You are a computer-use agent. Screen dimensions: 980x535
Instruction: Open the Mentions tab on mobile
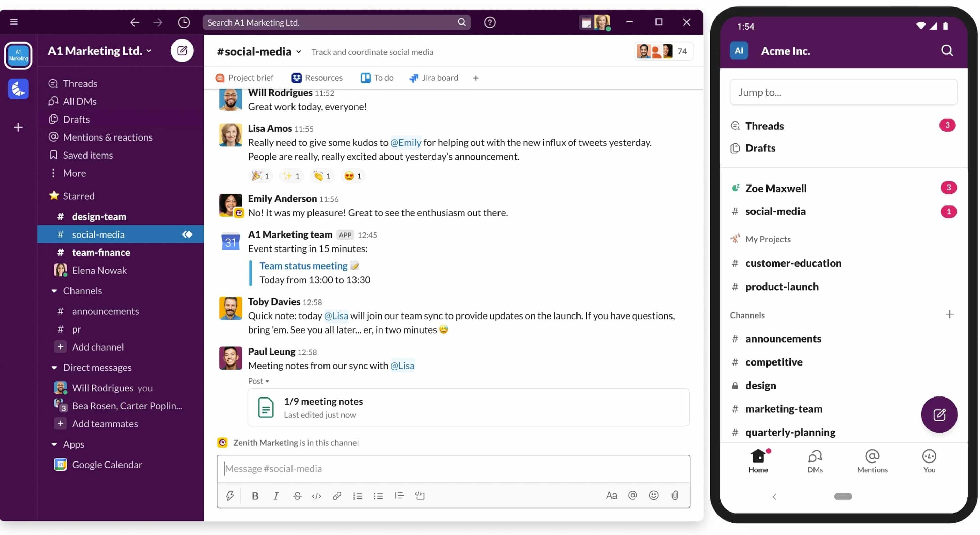pyautogui.click(x=872, y=461)
